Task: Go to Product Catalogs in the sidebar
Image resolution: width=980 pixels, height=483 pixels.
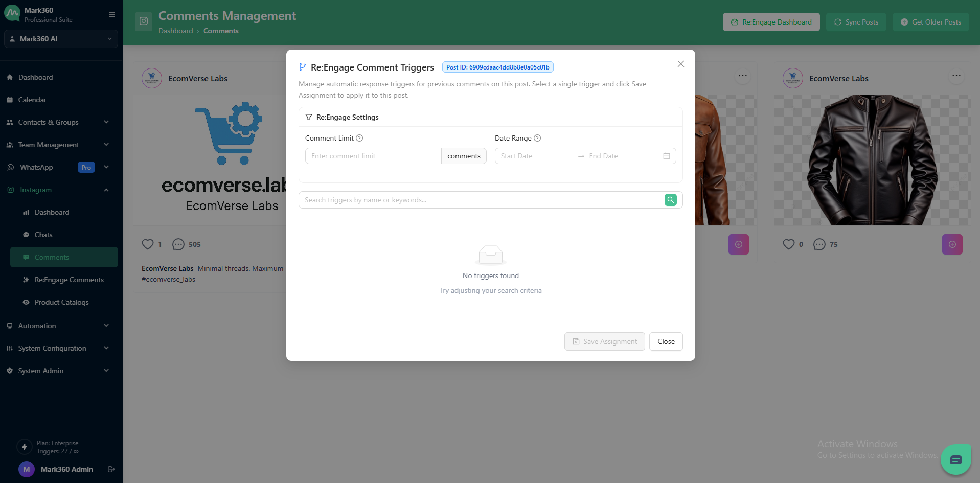Action: 61,302
